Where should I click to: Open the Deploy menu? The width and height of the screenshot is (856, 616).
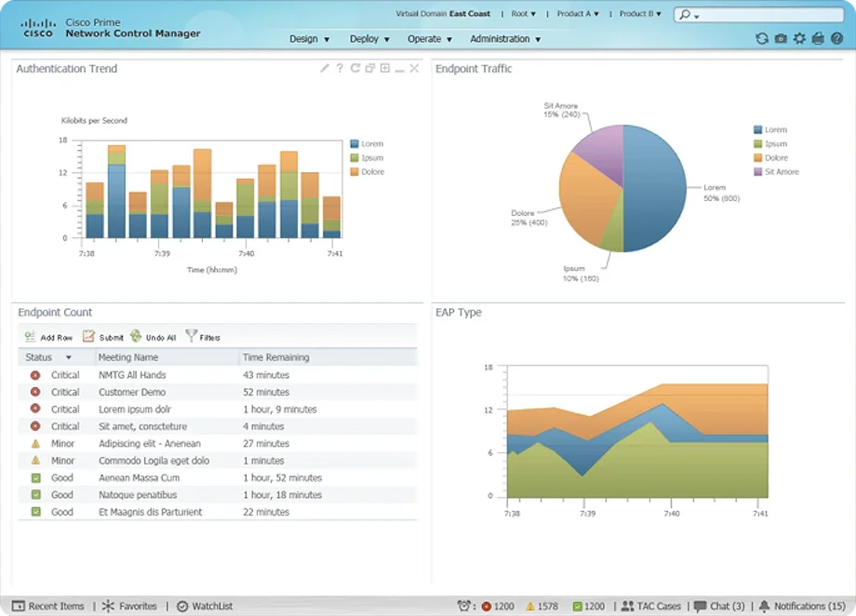(369, 39)
